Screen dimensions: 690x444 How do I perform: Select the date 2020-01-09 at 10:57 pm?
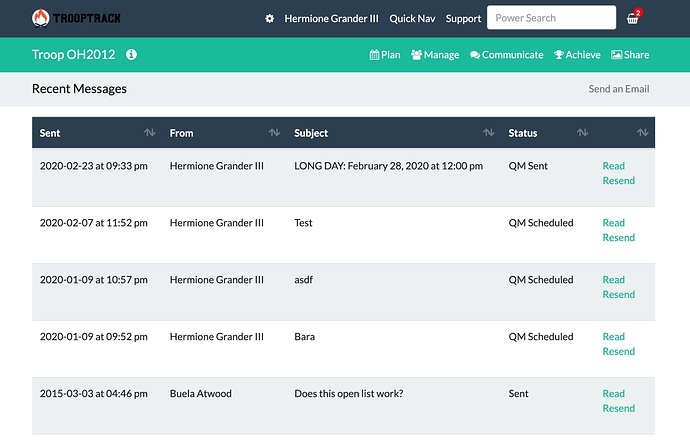tap(94, 279)
